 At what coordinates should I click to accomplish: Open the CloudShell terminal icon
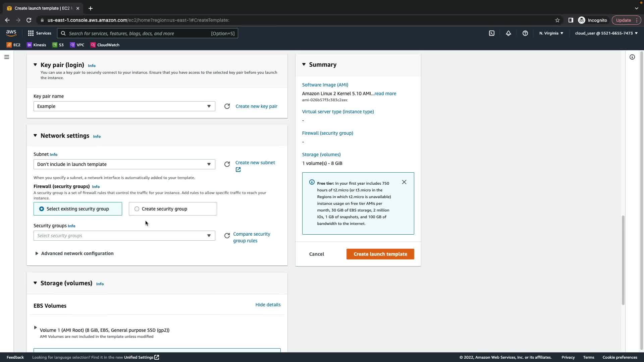(x=491, y=33)
